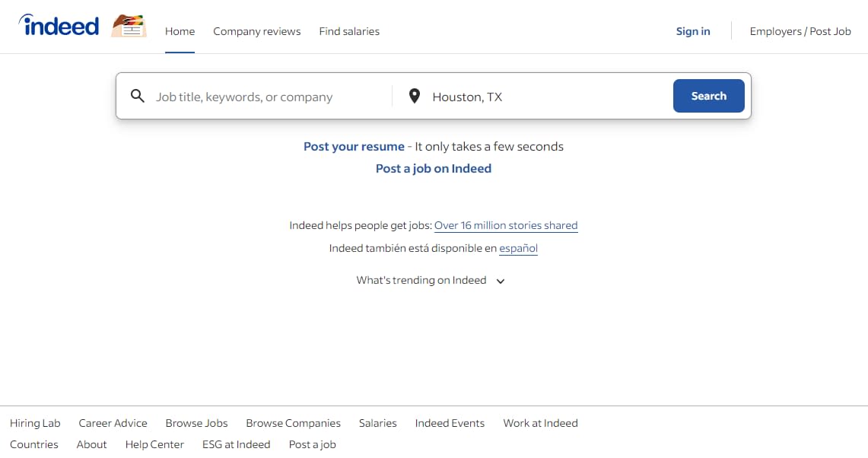The width and height of the screenshot is (868, 458).
Task: Click the Indeed logo
Action: tap(59, 26)
